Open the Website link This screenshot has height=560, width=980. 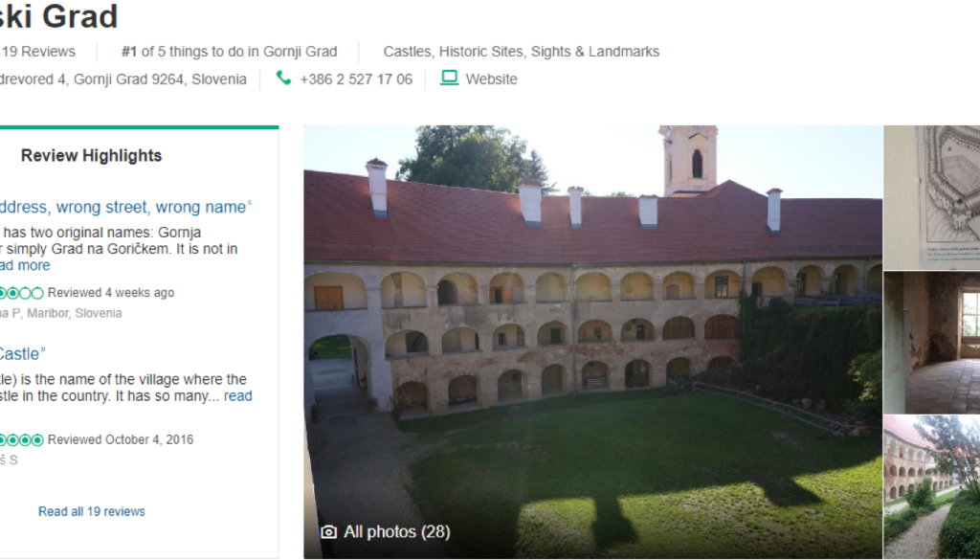[x=491, y=79]
